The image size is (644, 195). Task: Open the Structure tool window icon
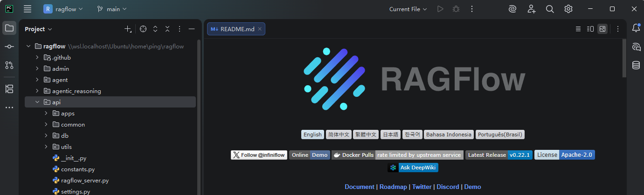[x=9, y=89]
